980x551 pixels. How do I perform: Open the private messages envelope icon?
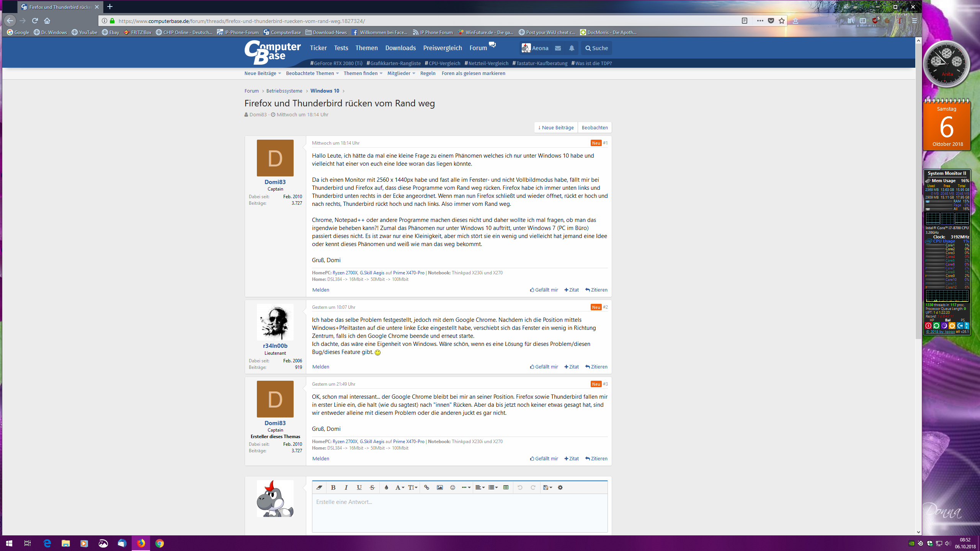(x=558, y=48)
